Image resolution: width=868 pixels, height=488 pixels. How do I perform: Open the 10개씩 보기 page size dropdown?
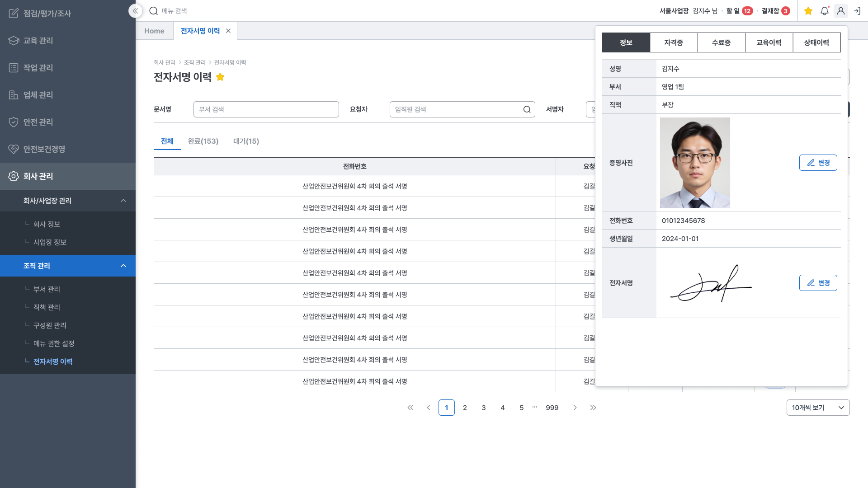[818, 408]
